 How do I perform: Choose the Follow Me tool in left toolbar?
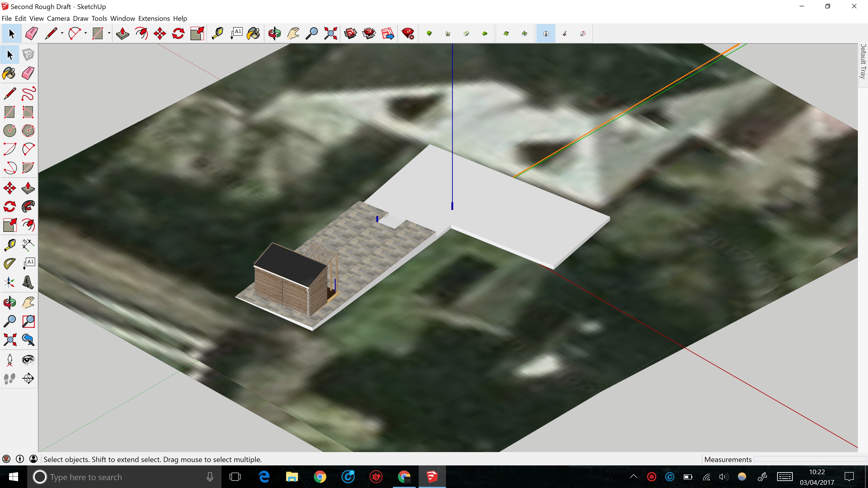point(28,206)
